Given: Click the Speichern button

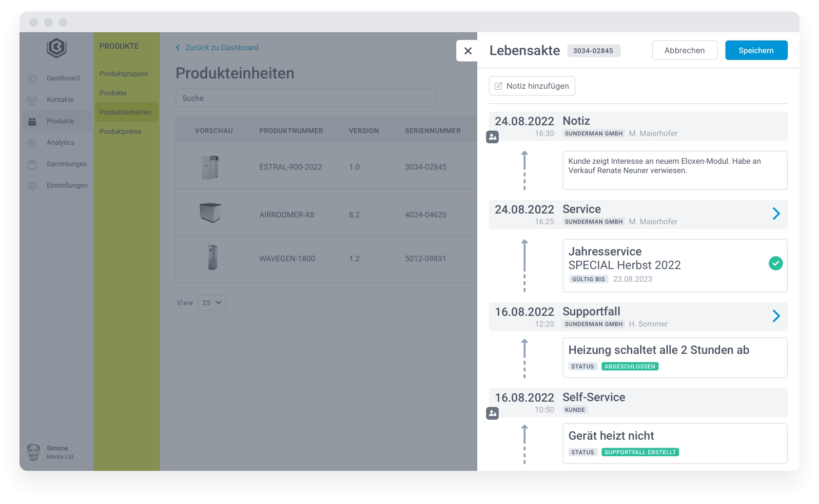Looking at the screenshot, I should coord(756,50).
